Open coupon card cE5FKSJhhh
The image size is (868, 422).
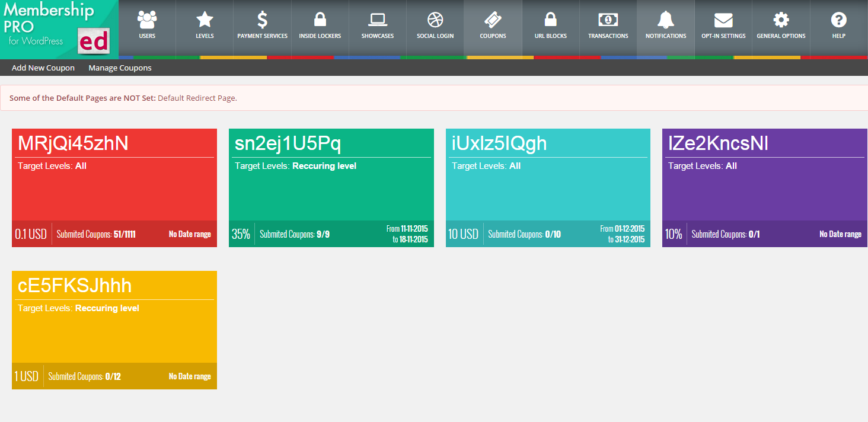(114, 330)
